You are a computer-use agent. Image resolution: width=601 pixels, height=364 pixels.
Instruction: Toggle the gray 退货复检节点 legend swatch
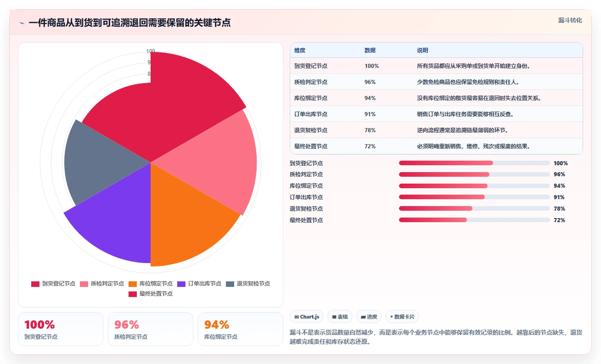230,284
